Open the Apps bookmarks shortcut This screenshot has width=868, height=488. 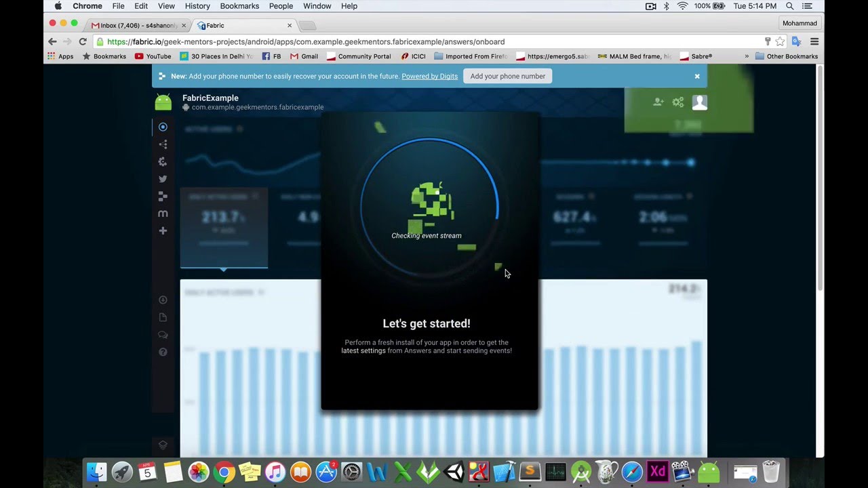(x=60, y=56)
